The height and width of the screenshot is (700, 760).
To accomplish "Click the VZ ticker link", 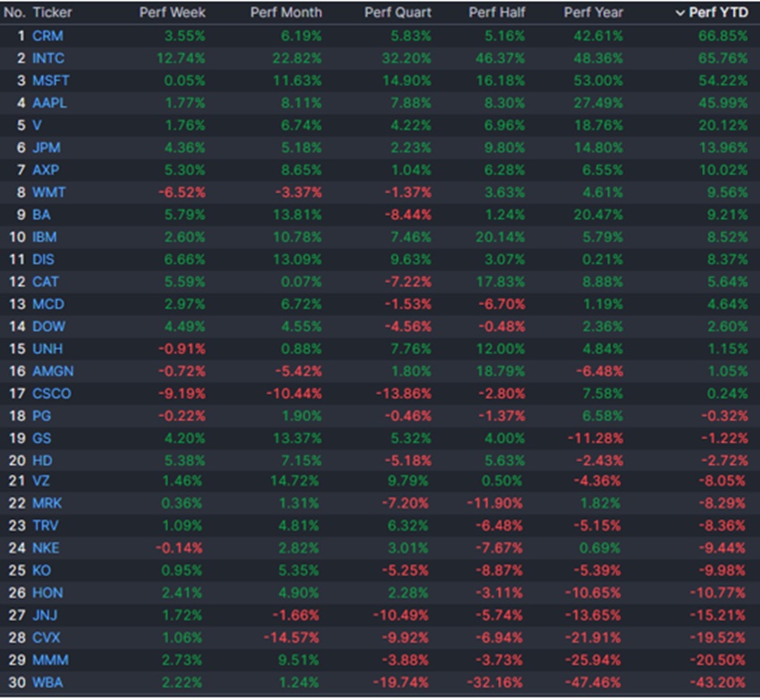I will coord(41,481).
